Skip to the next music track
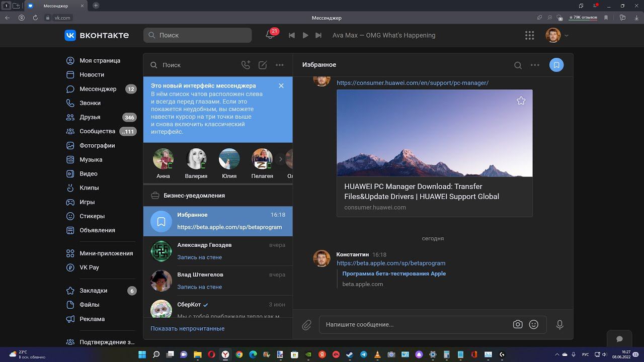 pyautogui.click(x=318, y=35)
